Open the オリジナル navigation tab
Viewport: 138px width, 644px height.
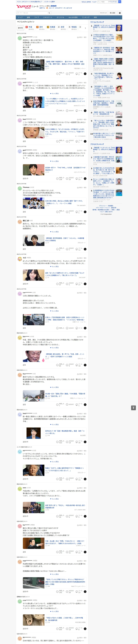pos(60,17)
